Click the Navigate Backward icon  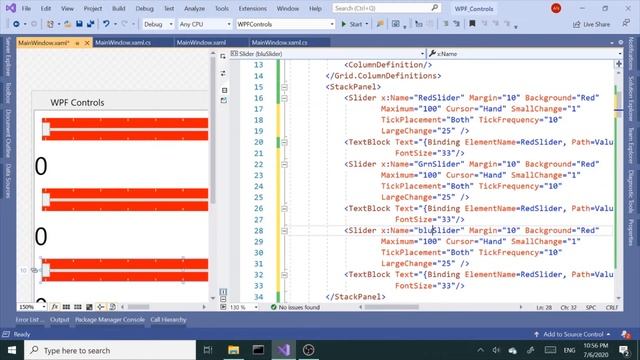tap(16, 24)
